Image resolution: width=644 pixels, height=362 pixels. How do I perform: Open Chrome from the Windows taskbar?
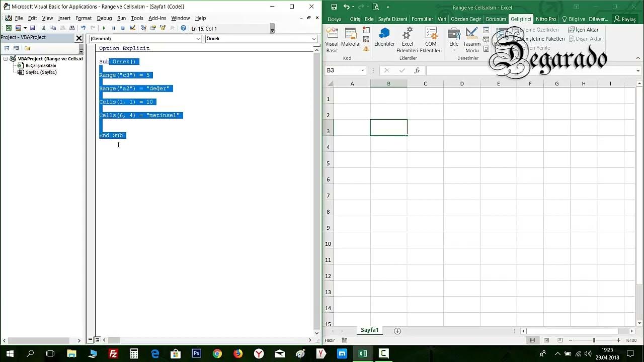click(x=217, y=353)
